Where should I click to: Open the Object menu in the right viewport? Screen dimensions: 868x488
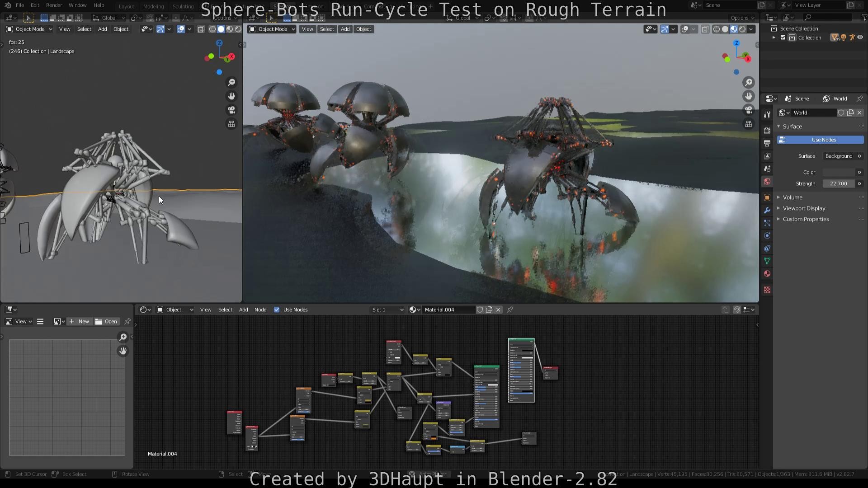click(363, 29)
